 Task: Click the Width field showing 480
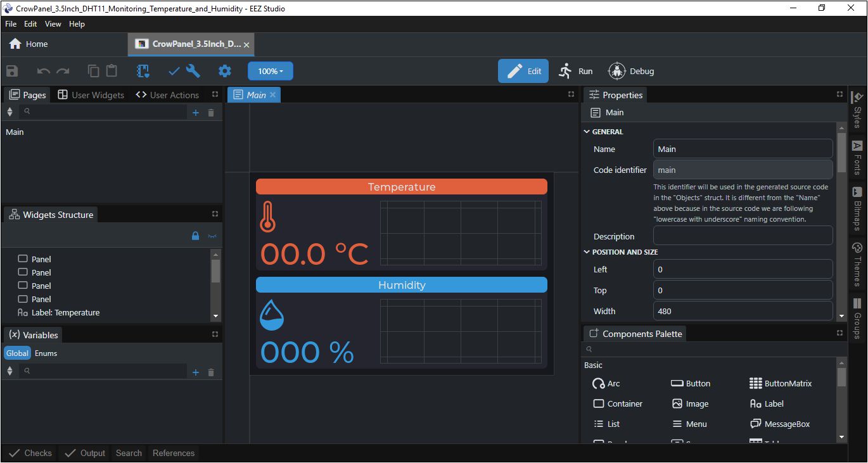(x=743, y=311)
